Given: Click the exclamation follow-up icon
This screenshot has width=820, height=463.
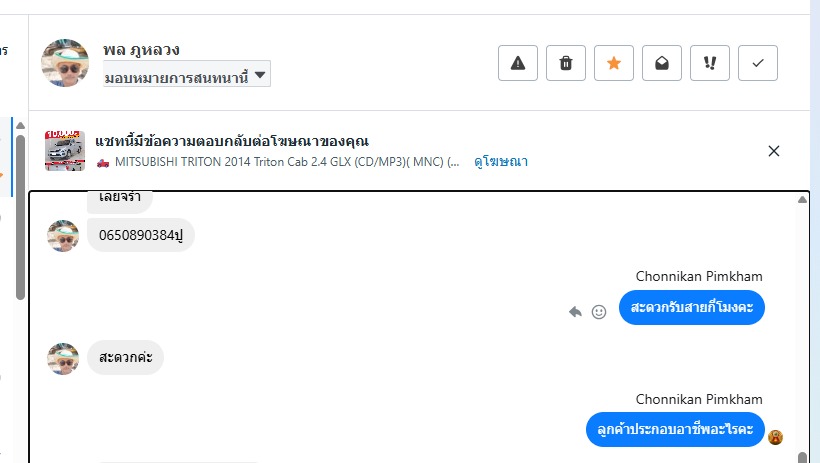Looking at the screenshot, I should [710, 63].
